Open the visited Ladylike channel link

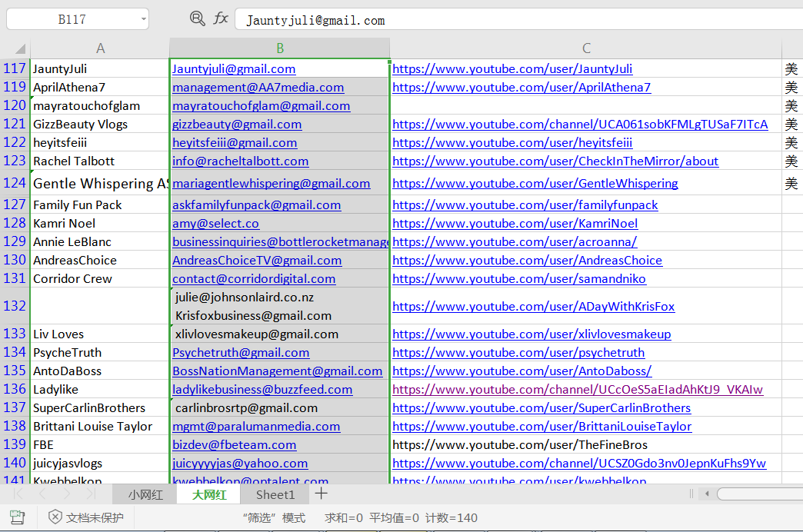click(x=578, y=389)
